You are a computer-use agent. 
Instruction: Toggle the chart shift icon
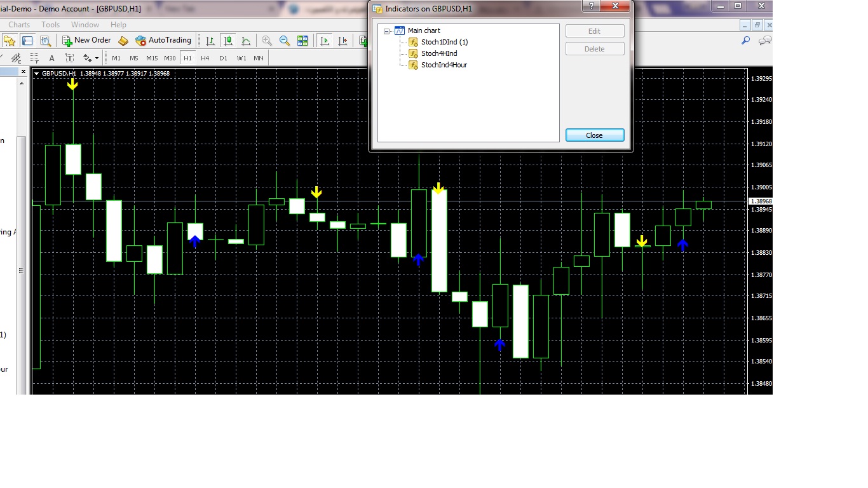(343, 41)
